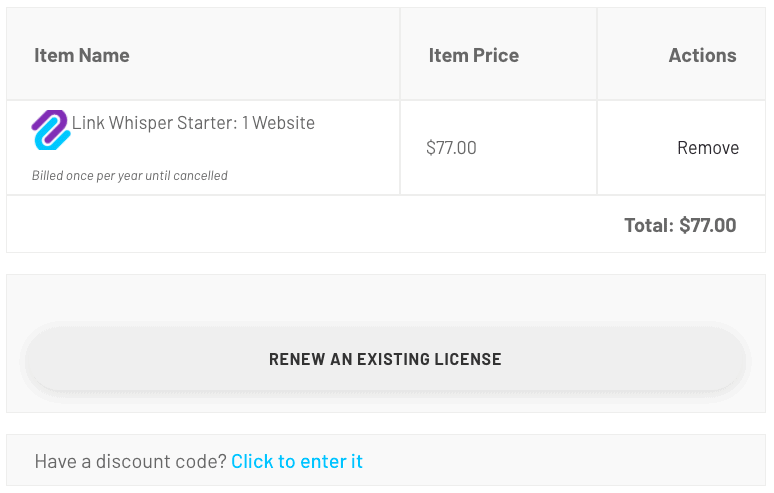Renew an existing license
This screenshot has height=493, width=774.
(385, 359)
